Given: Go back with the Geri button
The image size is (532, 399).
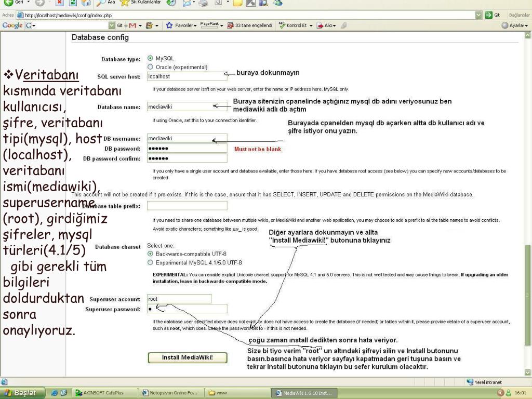Looking at the screenshot, I should click(14, 3).
